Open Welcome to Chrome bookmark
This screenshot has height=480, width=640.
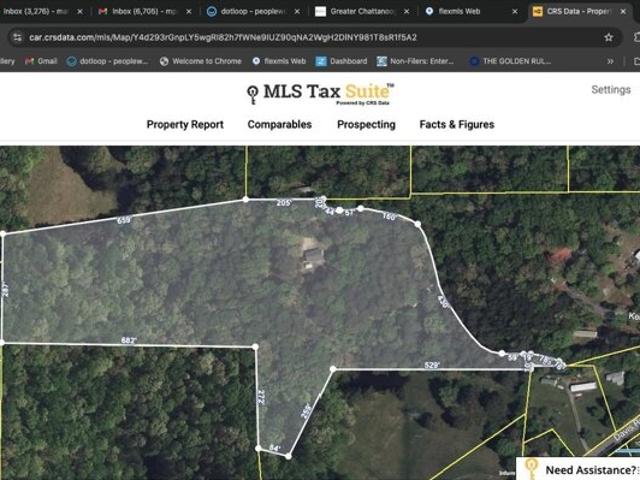(x=200, y=61)
